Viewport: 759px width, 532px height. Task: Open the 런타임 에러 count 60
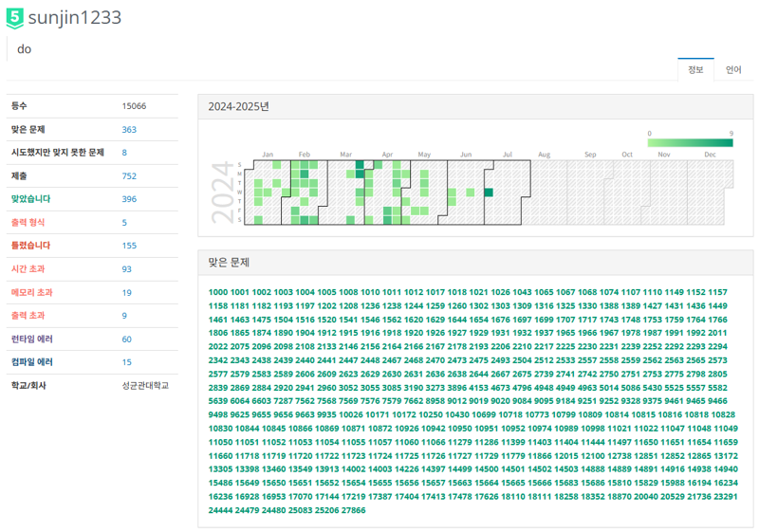click(127, 339)
